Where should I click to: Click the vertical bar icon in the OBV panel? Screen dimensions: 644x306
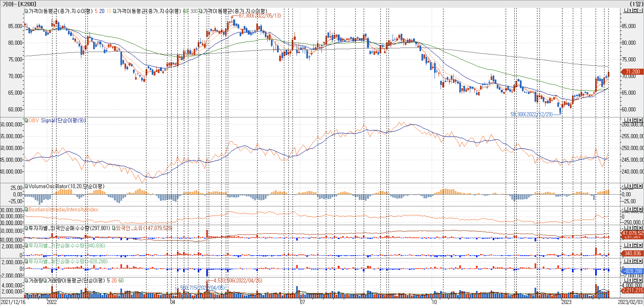pos(630,120)
